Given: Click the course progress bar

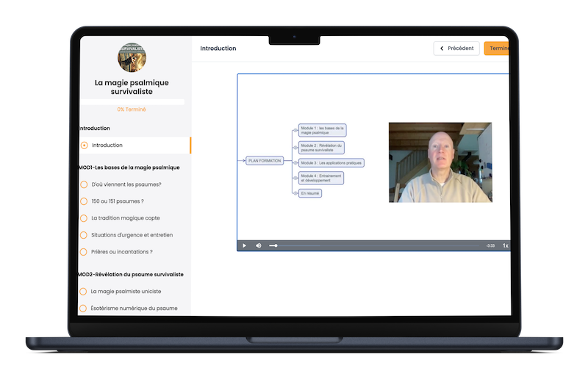Looking at the screenshot, I should 132,101.
